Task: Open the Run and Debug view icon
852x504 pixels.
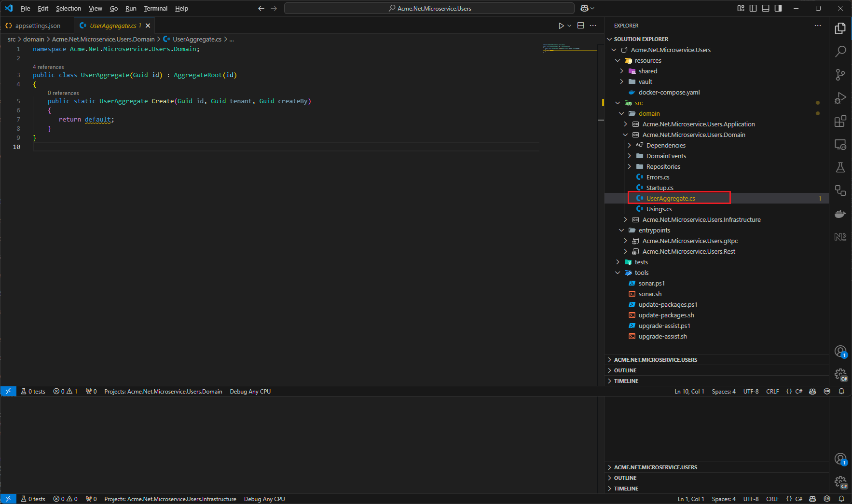Action: point(840,98)
